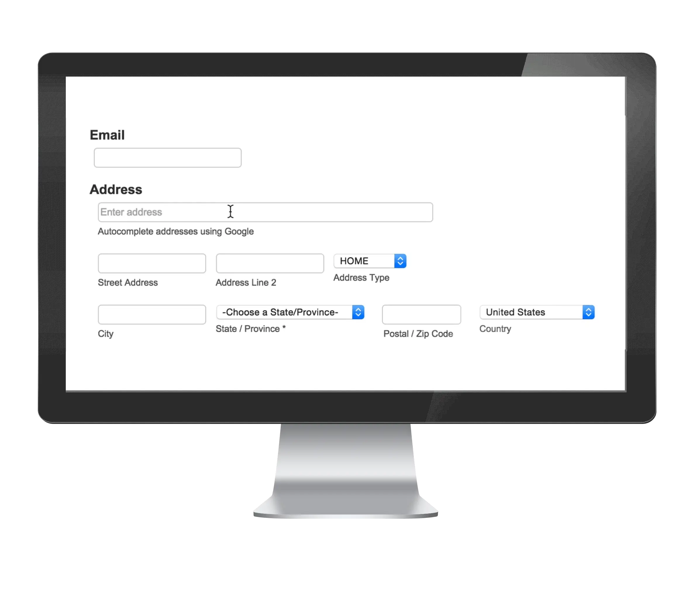Select United States from Country picker
The width and height of the screenshot is (700, 600).
tap(535, 311)
